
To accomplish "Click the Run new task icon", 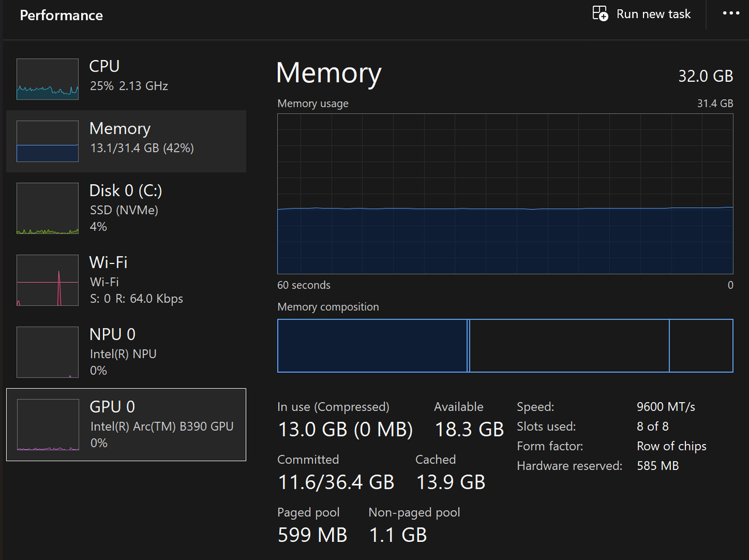I will [600, 14].
